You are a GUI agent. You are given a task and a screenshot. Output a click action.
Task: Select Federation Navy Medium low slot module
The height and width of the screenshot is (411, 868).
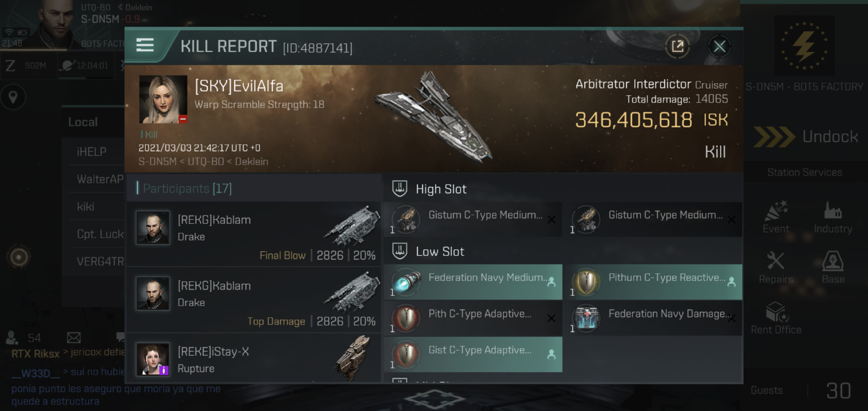pos(473,282)
